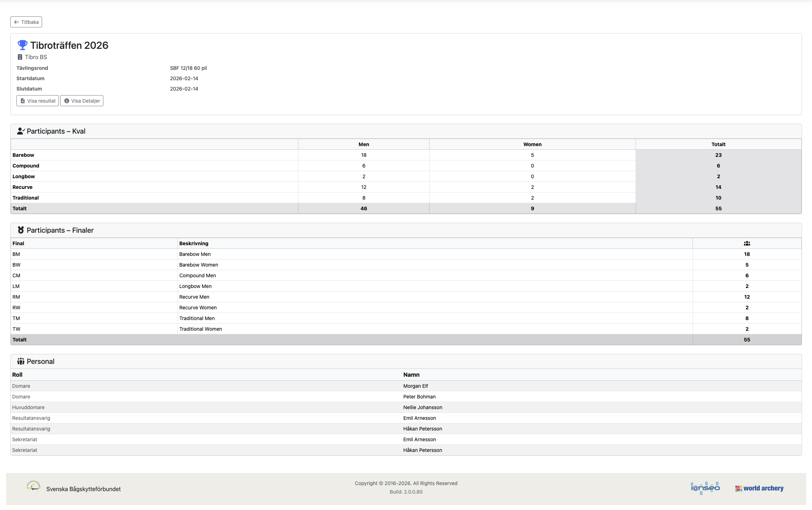812x510 pixels.
Task: Click the Namn column header
Action: click(411, 375)
